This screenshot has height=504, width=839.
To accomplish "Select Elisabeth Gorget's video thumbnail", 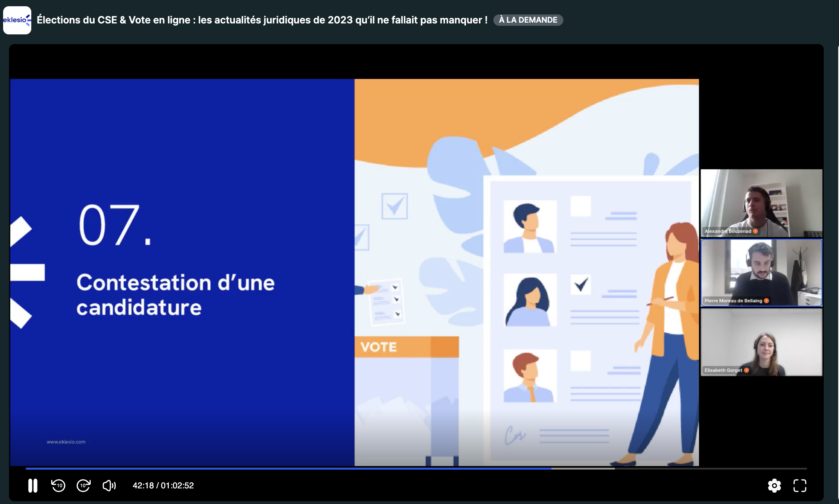I will pyautogui.click(x=762, y=342).
